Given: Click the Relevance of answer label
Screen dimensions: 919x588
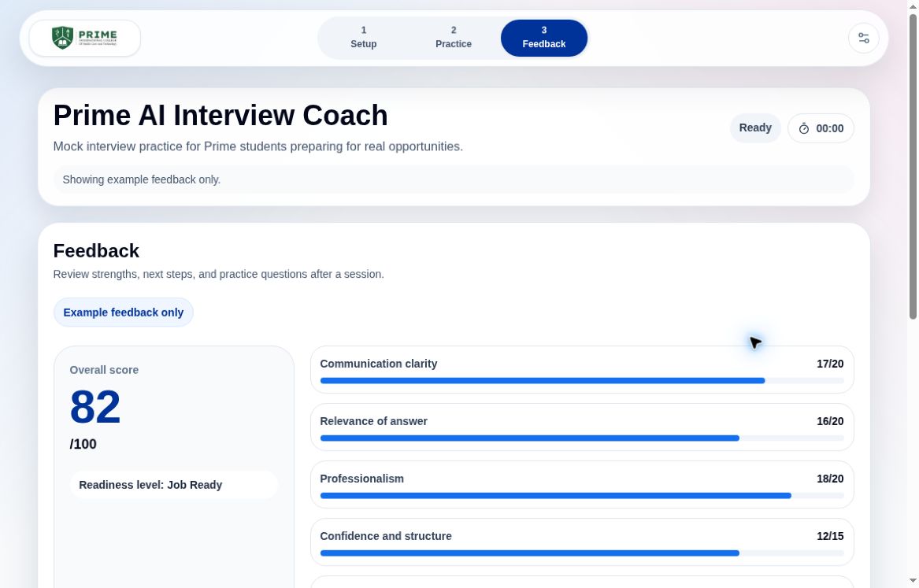Looking at the screenshot, I should click(373, 421).
